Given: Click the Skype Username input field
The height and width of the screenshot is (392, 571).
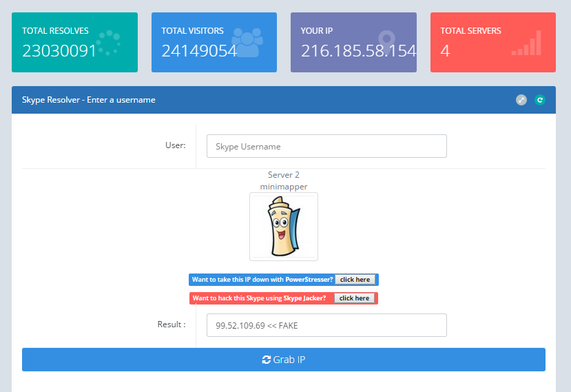Looking at the screenshot, I should point(326,146).
